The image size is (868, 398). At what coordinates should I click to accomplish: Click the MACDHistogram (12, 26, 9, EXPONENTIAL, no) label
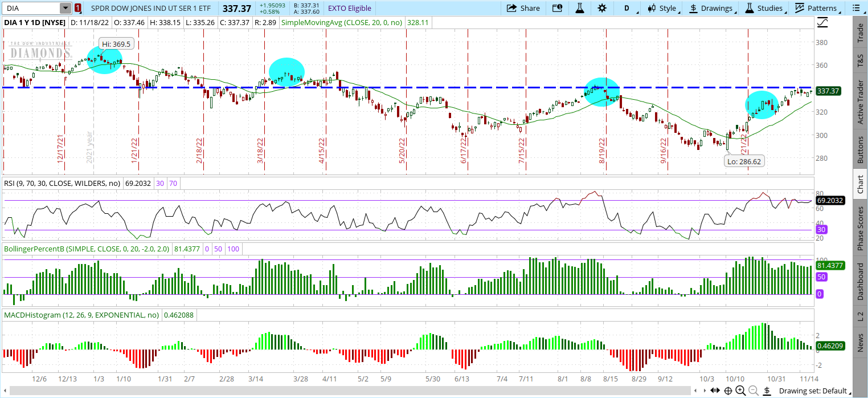click(x=82, y=314)
